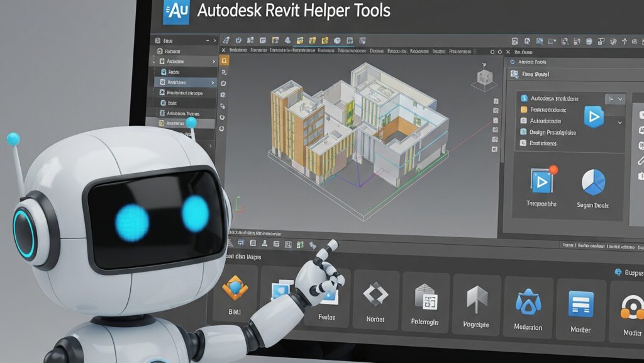Screen dimensions: 644x363
Task: Click the top icon in strip right of viewport
Action: (496, 101)
